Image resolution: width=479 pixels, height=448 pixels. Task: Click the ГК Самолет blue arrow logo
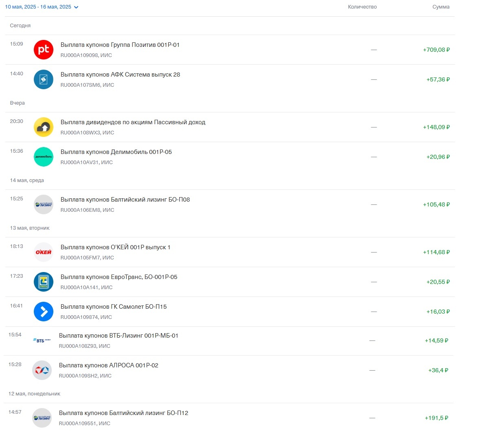tap(43, 312)
